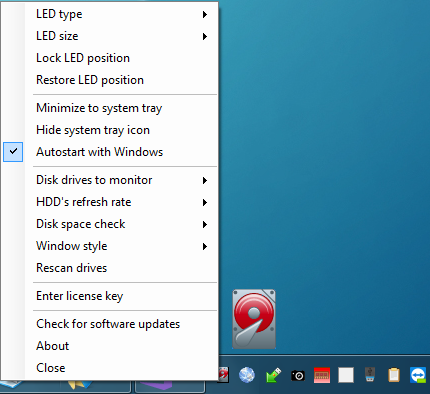Viewport: 430px width, 394px height.
Task: Expand the Disk space check submenu arrow
Action: click(205, 224)
